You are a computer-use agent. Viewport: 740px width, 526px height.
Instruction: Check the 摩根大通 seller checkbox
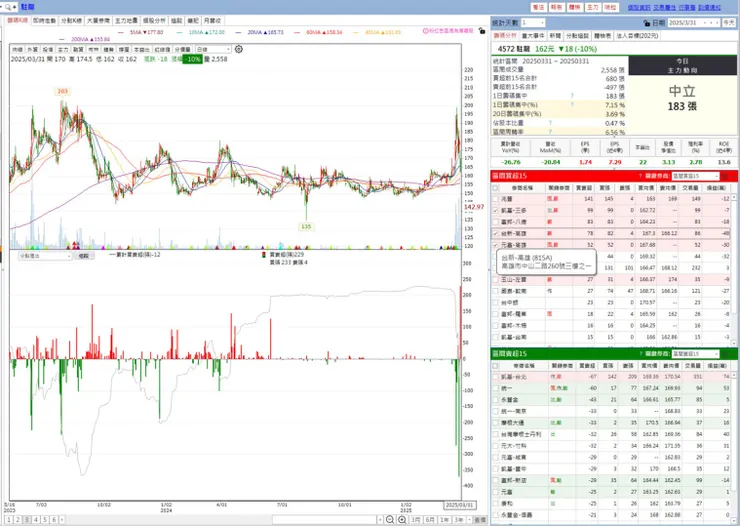coord(495,423)
